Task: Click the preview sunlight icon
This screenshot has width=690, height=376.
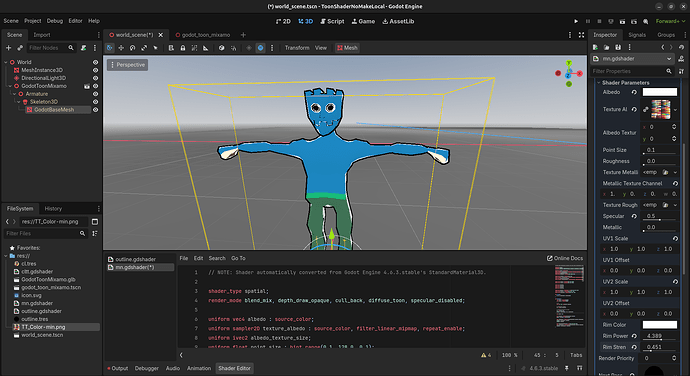Action: coord(249,48)
